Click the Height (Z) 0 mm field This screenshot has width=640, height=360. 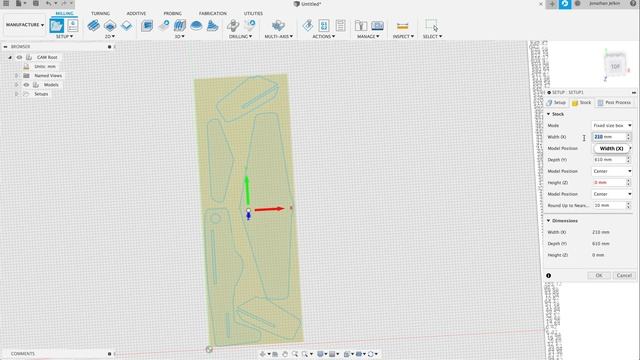[609, 183]
